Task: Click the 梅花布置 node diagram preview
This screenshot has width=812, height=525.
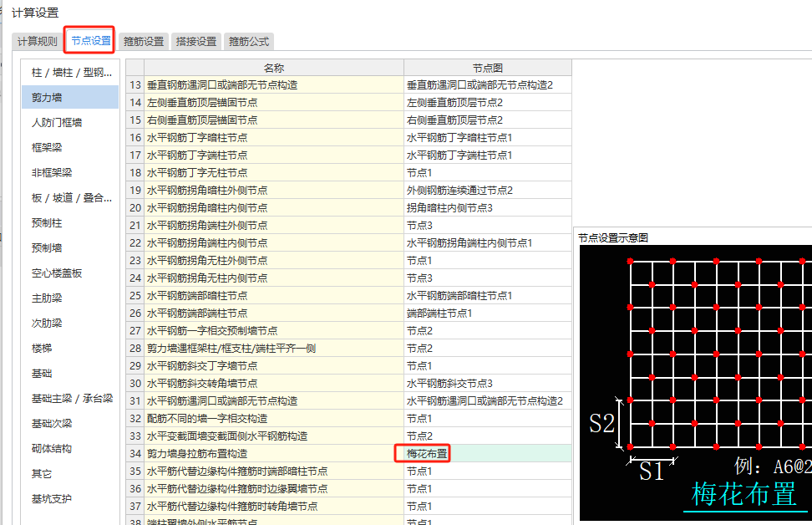Action: point(696,383)
